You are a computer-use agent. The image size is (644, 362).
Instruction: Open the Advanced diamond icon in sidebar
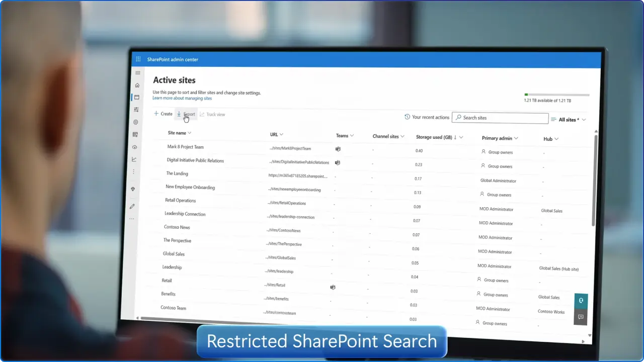(133, 189)
